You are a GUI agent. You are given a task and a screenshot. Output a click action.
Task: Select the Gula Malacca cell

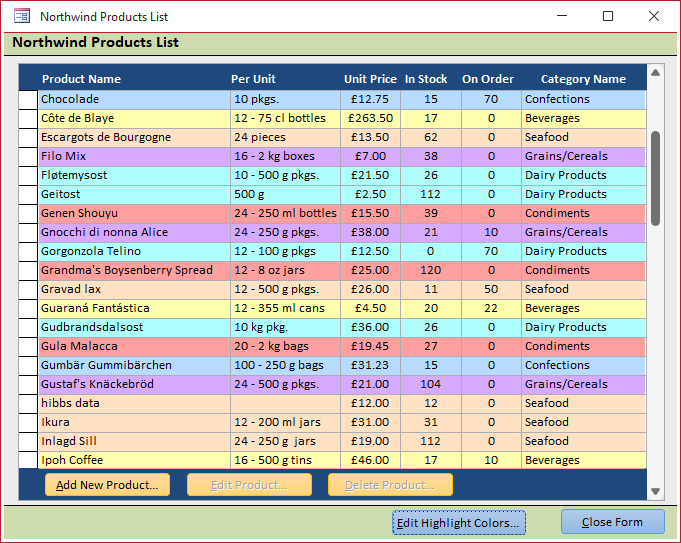[134, 347]
